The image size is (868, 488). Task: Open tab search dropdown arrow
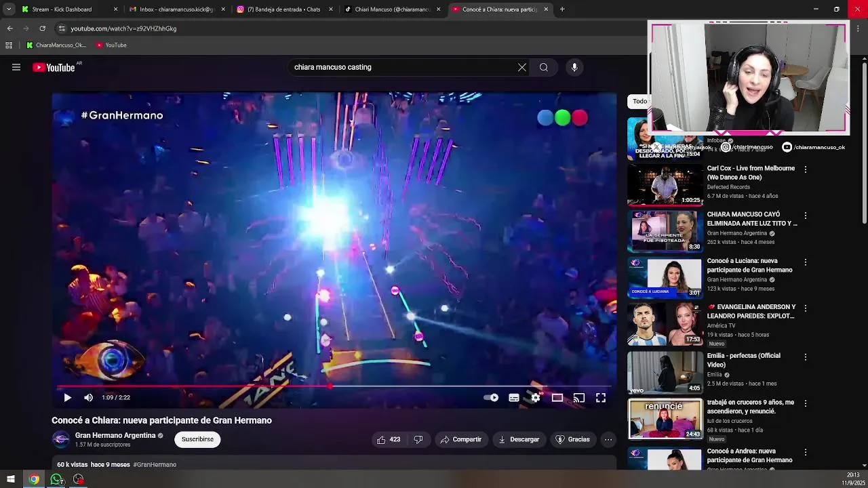click(x=9, y=9)
